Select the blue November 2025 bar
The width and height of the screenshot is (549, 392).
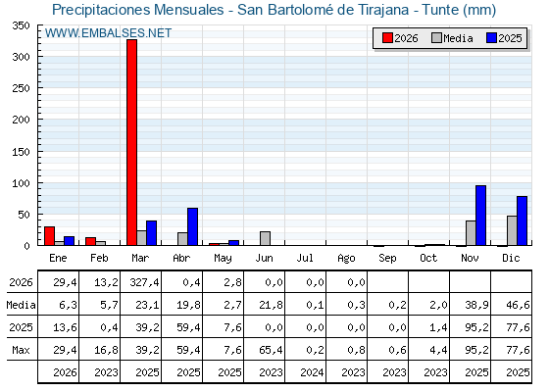coord(480,216)
